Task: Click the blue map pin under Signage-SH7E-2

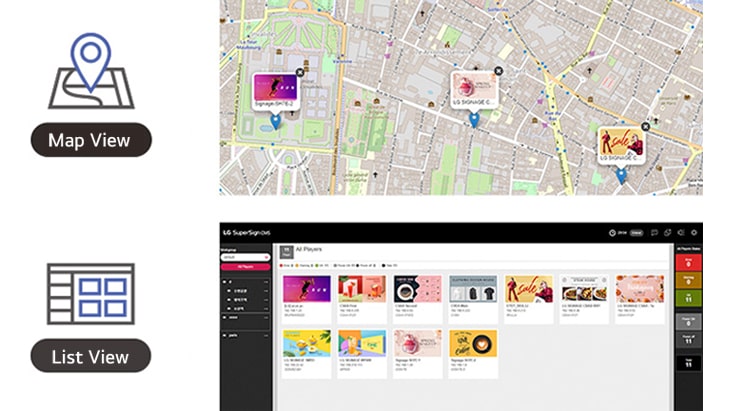Action: pyautogui.click(x=276, y=121)
